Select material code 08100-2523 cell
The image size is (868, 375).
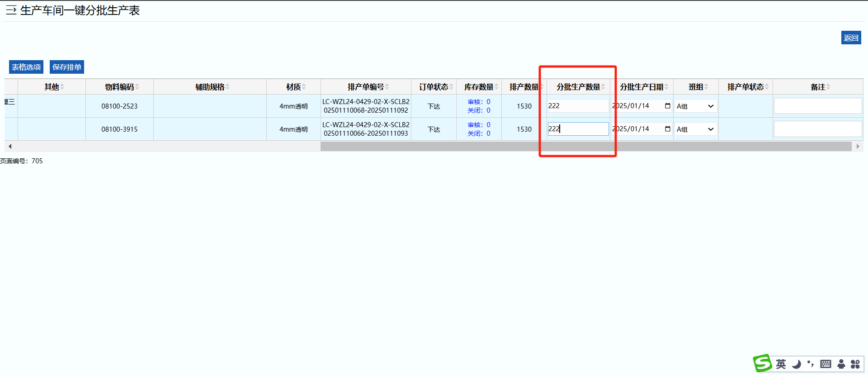click(x=119, y=106)
